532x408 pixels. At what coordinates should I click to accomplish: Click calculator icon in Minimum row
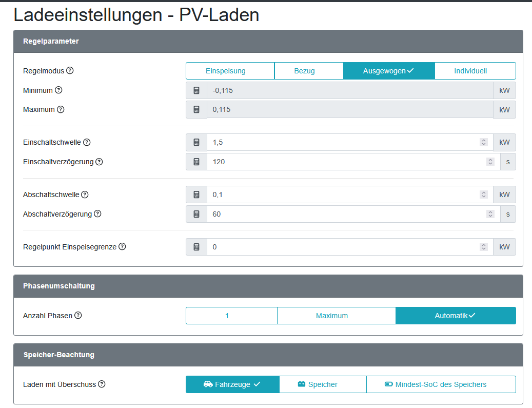point(196,90)
